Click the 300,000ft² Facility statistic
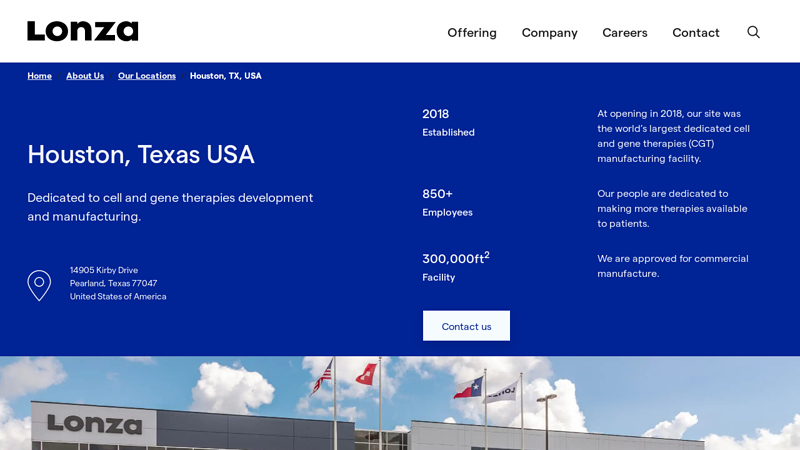Viewport: 800px width, 450px height. (456, 266)
